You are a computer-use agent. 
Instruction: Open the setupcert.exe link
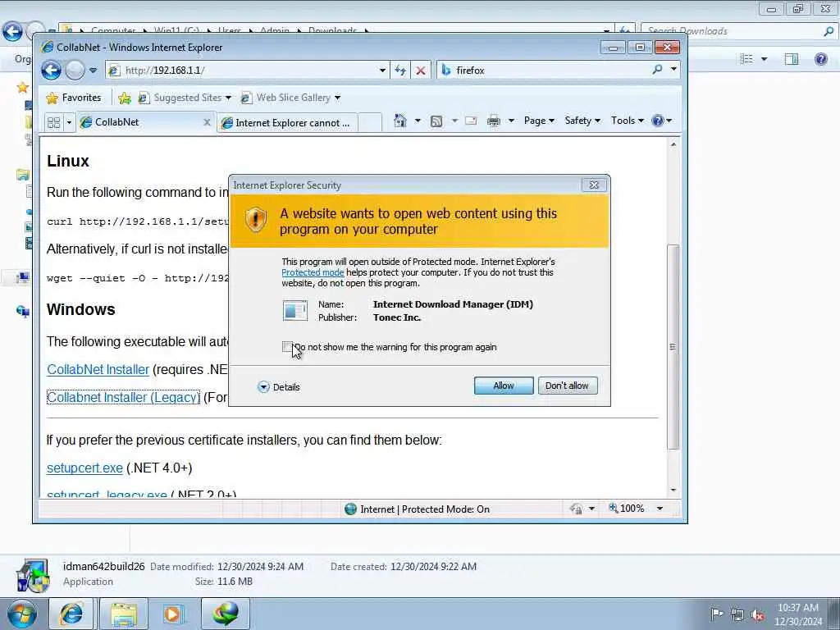click(84, 468)
